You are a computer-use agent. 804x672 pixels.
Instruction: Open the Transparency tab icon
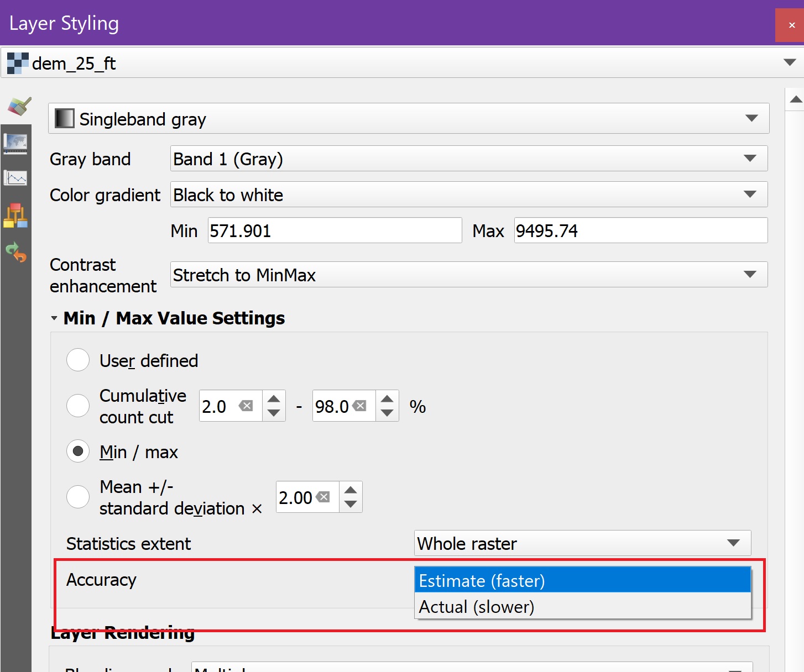15,143
